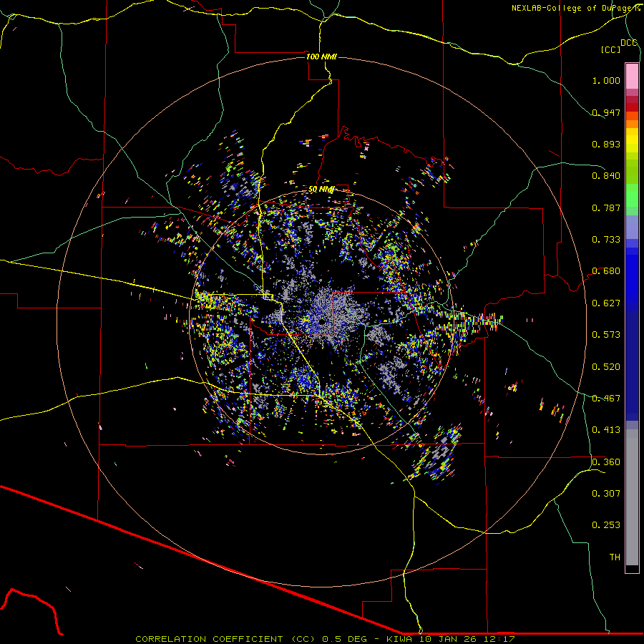
Task: Pick the pink top segment of color bar
Action: tap(632, 76)
